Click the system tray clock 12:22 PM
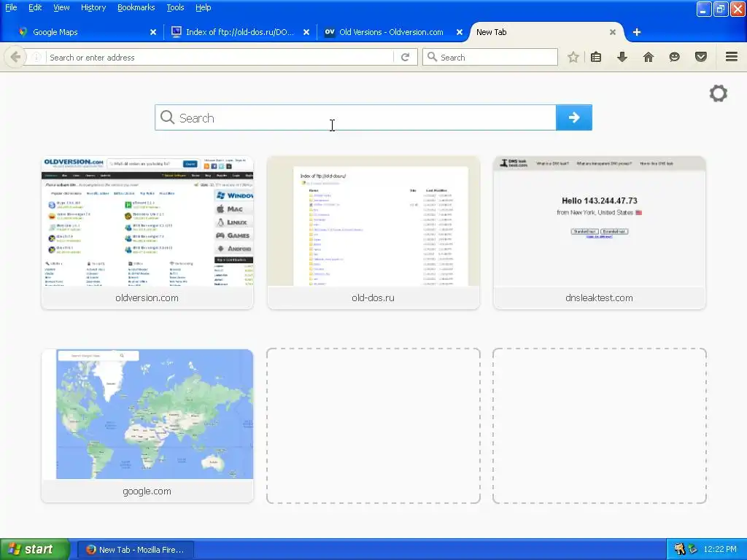This screenshot has height=560, width=747. click(x=720, y=549)
